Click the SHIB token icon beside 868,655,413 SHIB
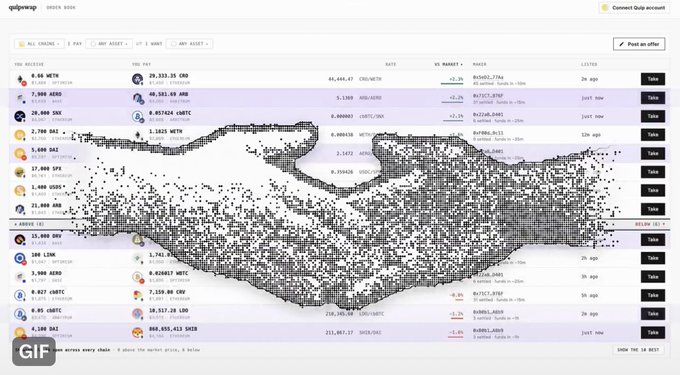This screenshot has height=375, width=680. [137, 333]
